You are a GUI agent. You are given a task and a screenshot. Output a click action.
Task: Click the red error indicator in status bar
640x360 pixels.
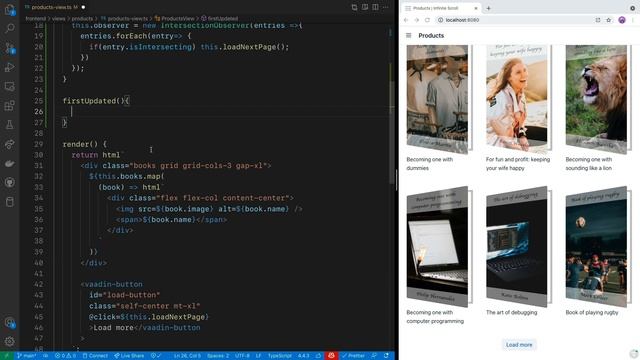(x=331, y=356)
